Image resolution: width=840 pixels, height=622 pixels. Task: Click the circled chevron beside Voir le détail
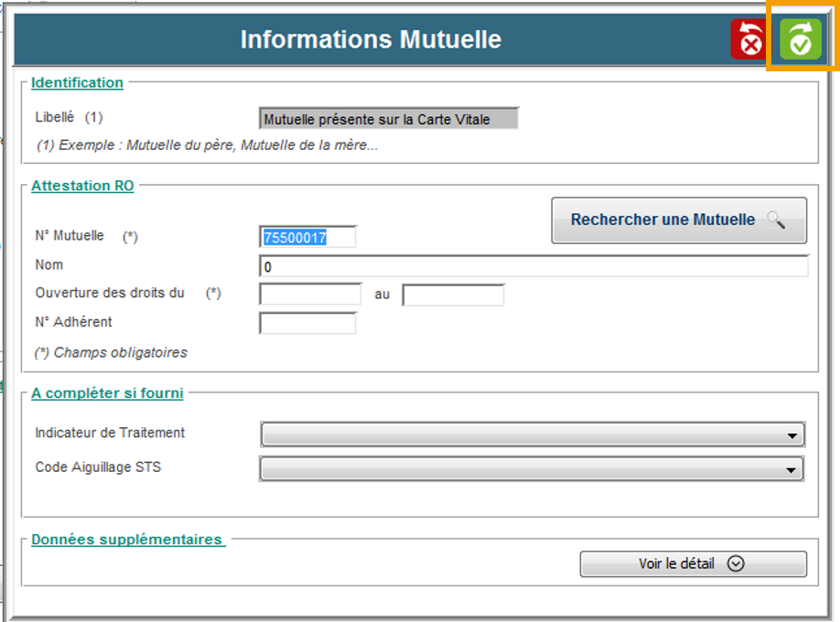pos(736,563)
